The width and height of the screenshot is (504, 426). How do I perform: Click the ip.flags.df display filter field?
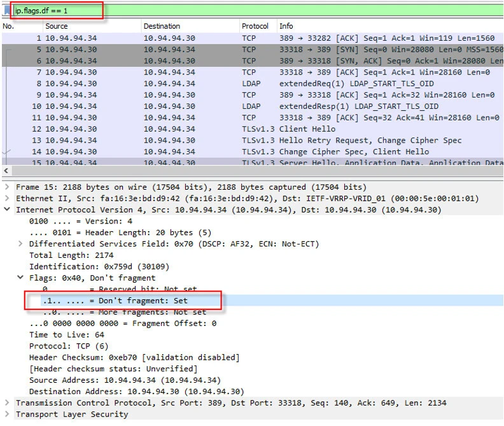(56, 11)
